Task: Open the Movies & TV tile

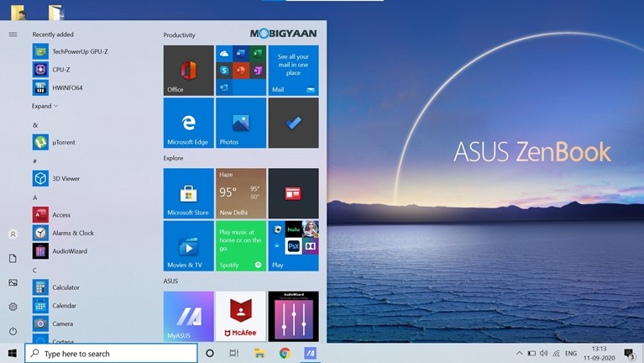Action: [189, 246]
